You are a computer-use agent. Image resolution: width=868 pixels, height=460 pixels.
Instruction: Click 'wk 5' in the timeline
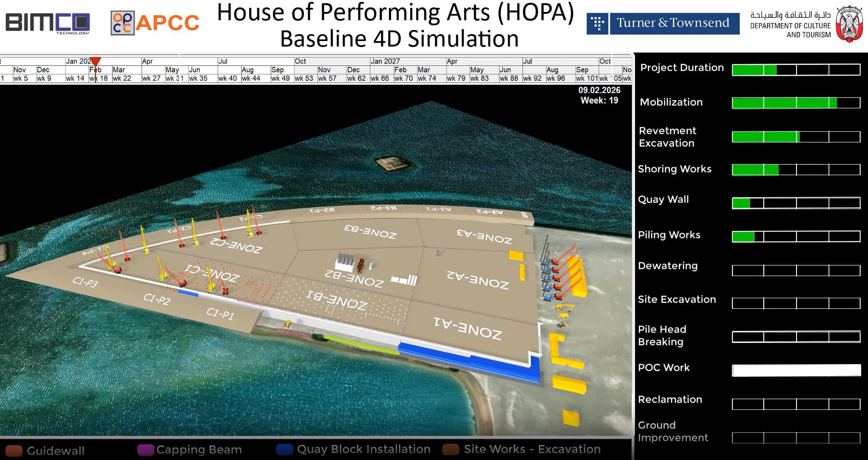[21, 78]
